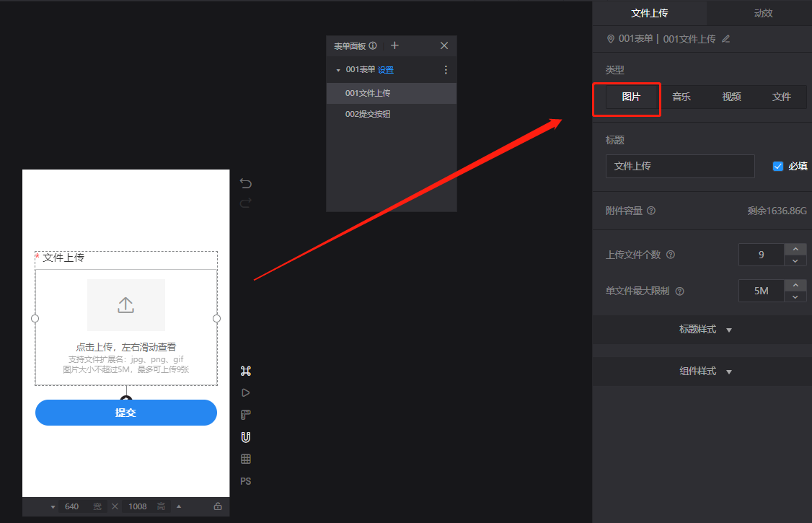This screenshot has height=523, width=812.
Task: Decrease 单文件最大限制 with down stepper
Action: (x=795, y=296)
